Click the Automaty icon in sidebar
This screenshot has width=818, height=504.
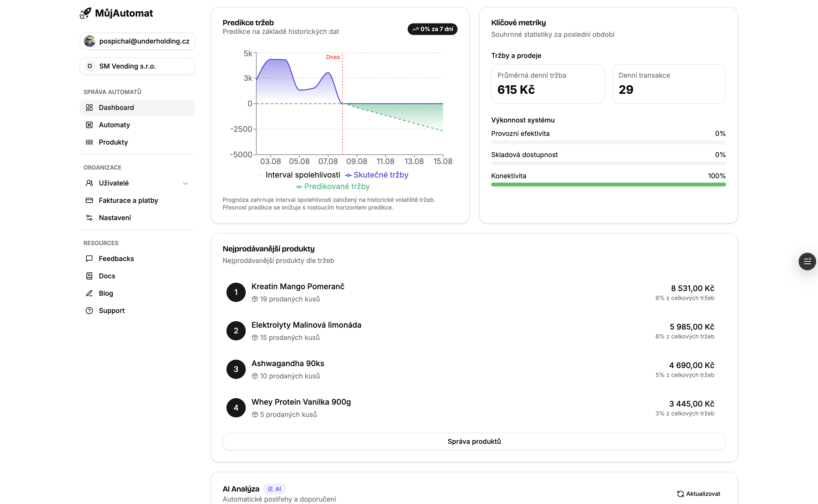[89, 125]
